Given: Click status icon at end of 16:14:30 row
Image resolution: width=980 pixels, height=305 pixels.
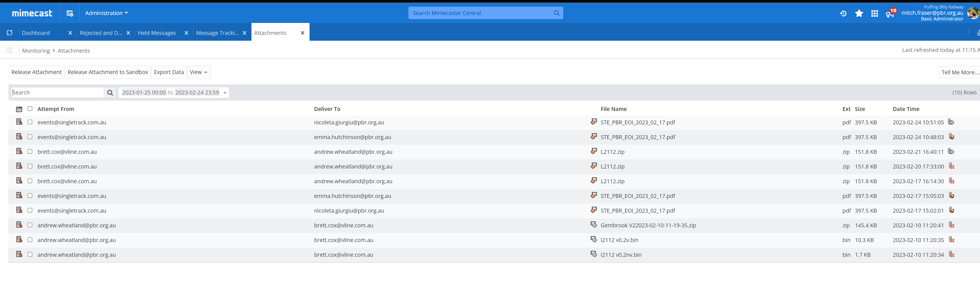Looking at the screenshot, I should pyautogui.click(x=951, y=181).
